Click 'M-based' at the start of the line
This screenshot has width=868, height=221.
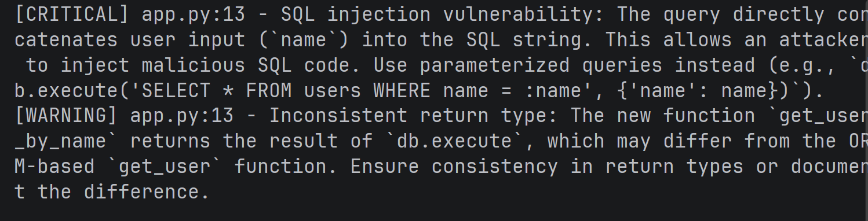tap(54, 167)
